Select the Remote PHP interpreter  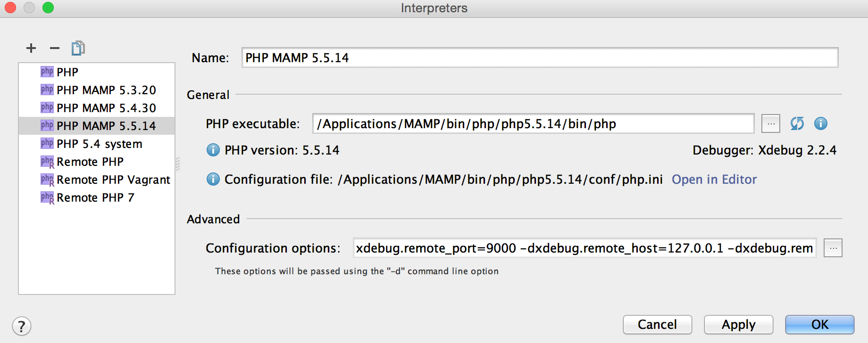coord(97,162)
